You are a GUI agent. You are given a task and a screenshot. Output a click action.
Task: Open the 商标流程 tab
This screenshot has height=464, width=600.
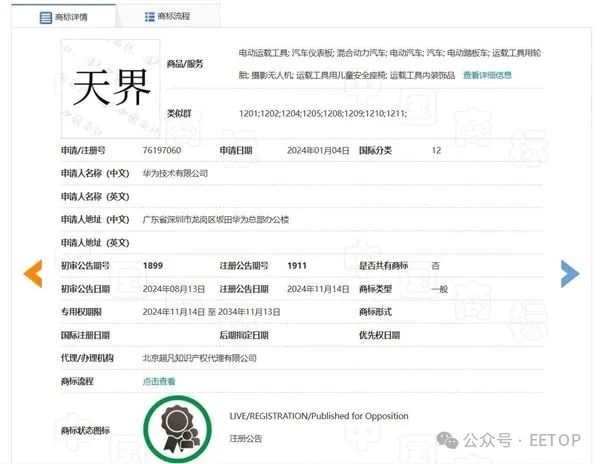click(x=168, y=16)
